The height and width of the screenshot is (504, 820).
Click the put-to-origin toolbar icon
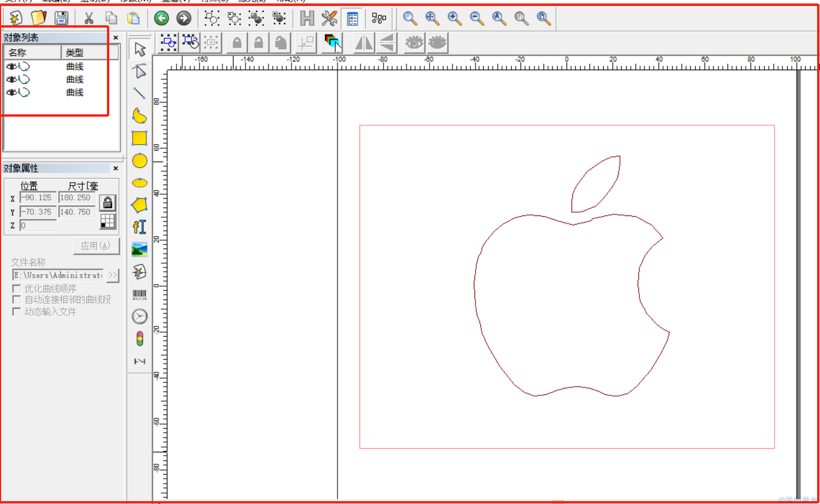(x=306, y=43)
